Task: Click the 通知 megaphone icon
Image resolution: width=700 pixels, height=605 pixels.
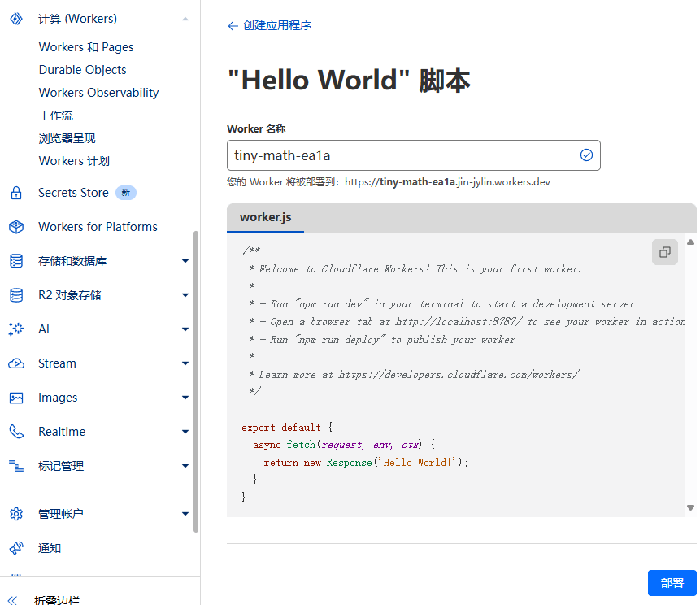Action: tap(16, 548)
